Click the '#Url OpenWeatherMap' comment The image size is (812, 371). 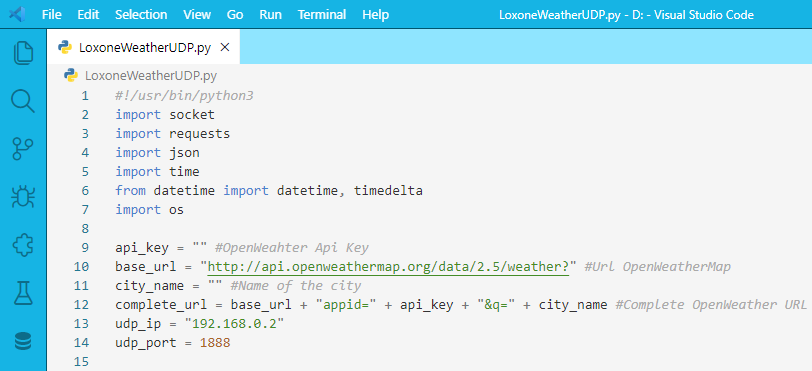(658, 267)
